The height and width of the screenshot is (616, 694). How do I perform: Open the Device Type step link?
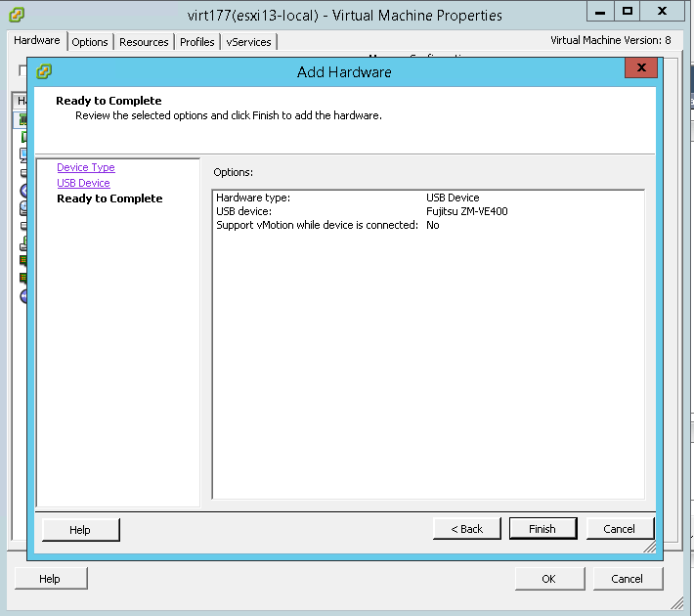tap(86, 167)
